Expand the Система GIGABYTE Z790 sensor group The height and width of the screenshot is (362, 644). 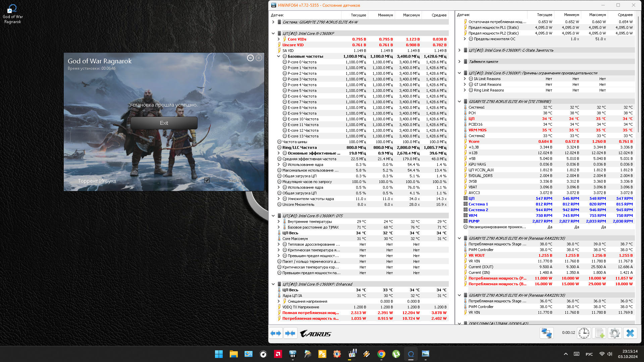click(x=273, y=22)
